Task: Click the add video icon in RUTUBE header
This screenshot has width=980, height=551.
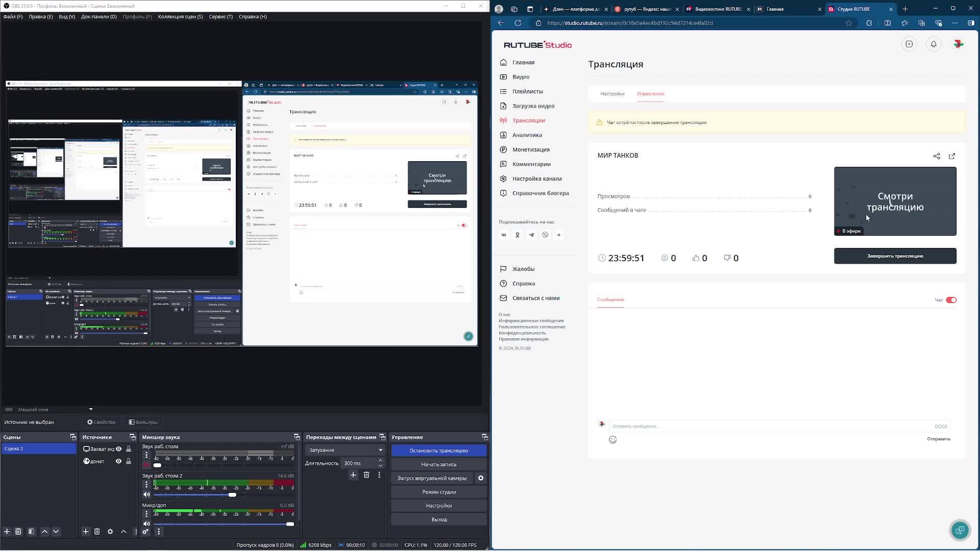Action: click(909, 44)
